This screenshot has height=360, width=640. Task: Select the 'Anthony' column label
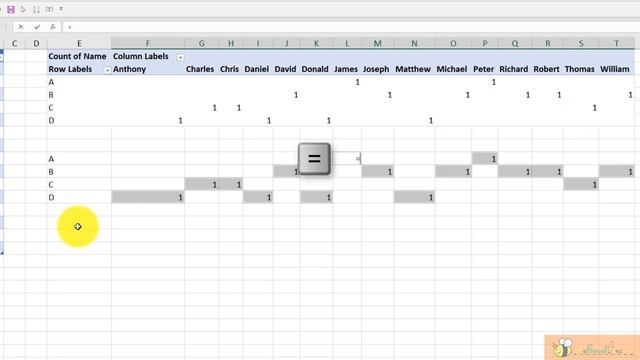(129, 69)
